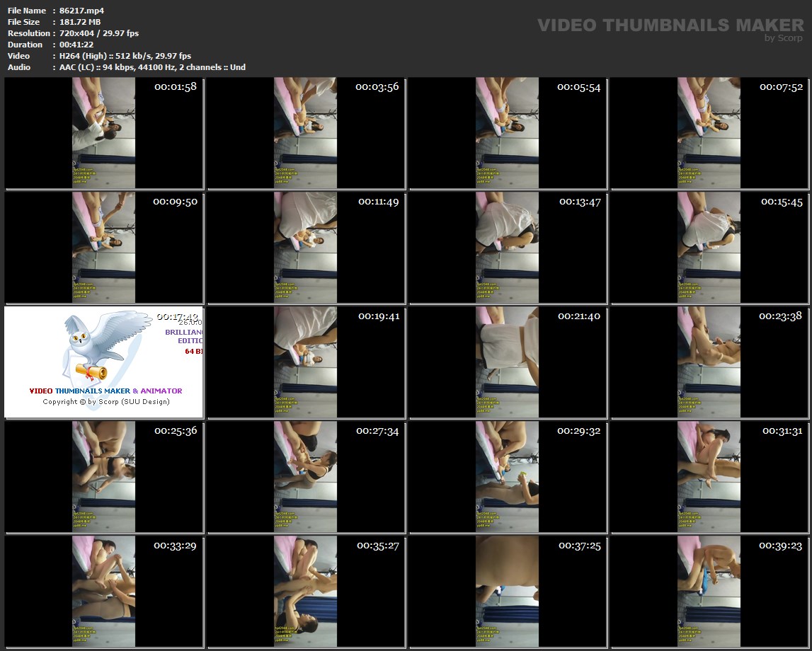
Task: Click the 00:21:40 timestamp label
Action: (579, 316)
